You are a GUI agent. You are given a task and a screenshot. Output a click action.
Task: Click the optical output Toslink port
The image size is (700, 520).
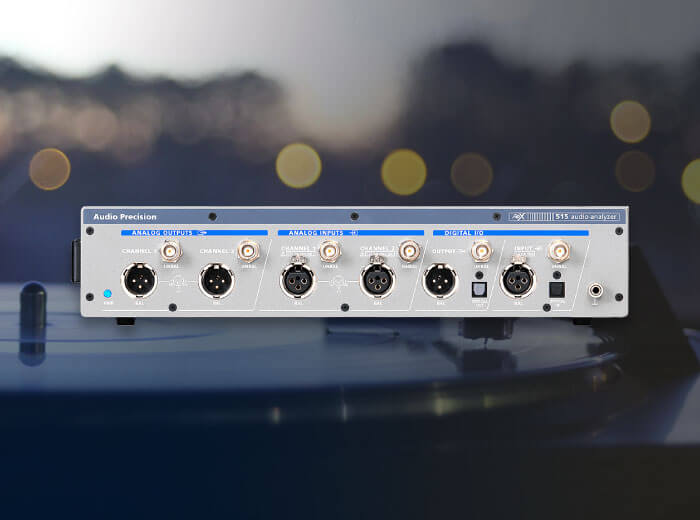pyautogui.click(x=478, y=286)
